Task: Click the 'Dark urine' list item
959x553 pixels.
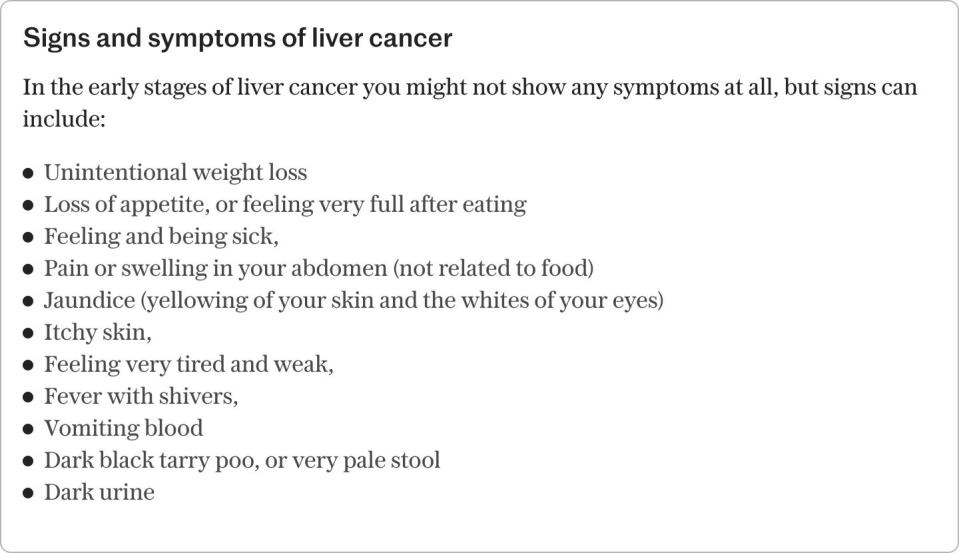Action: point(99,492)
